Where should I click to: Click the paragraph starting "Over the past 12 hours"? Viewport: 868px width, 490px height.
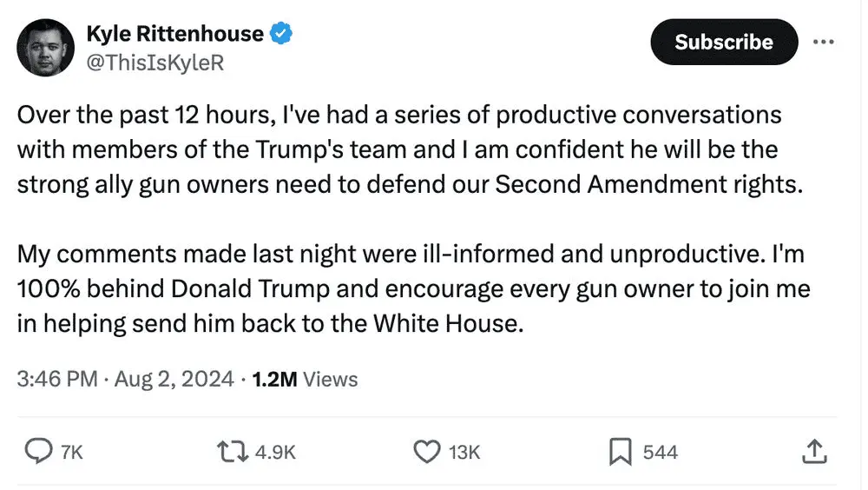[x=399, y=149]
